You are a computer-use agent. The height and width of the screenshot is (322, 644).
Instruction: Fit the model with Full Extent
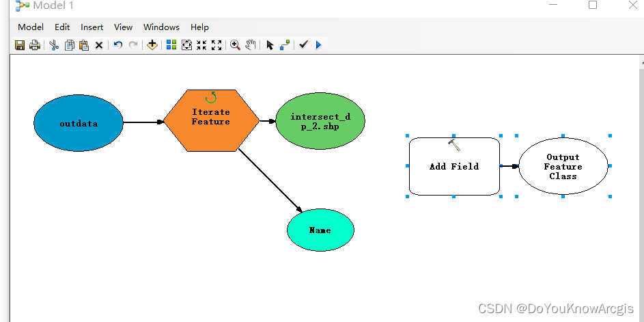[x=186, y=45]
